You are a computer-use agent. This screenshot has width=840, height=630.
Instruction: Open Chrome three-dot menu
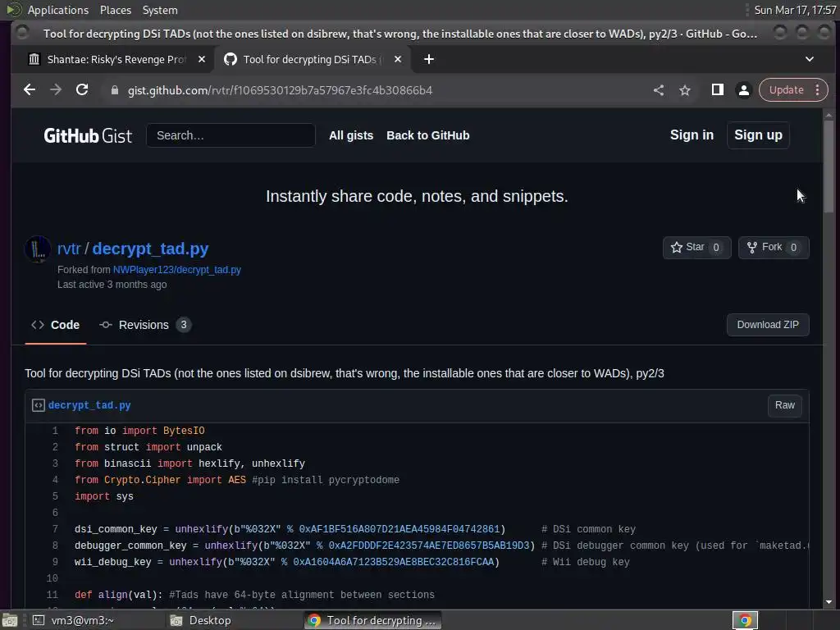pos(818,90)
